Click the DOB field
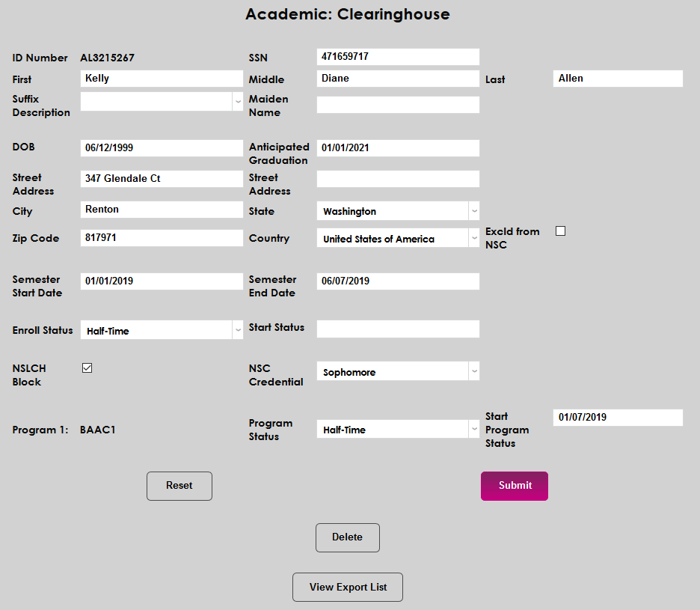Screen dimensions: 700x610 161,147
